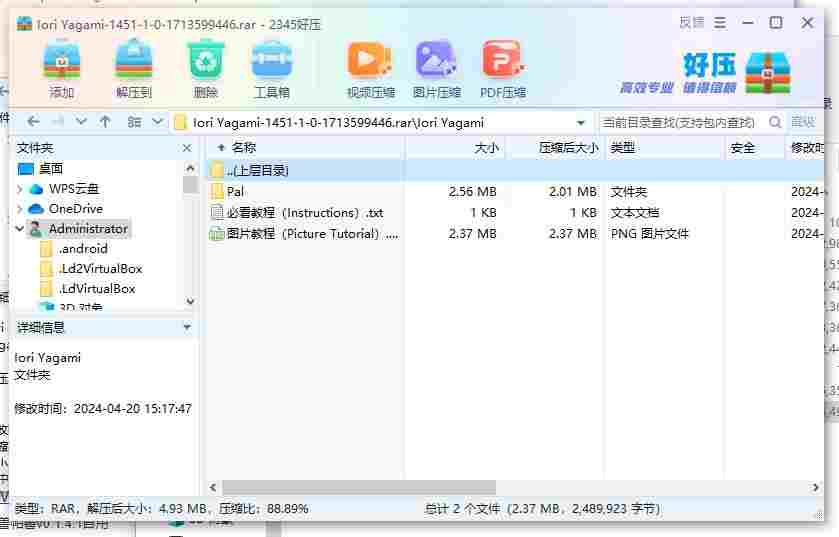839x537 pixels.
Task: Click the address path input field
Action: point(380,123)
